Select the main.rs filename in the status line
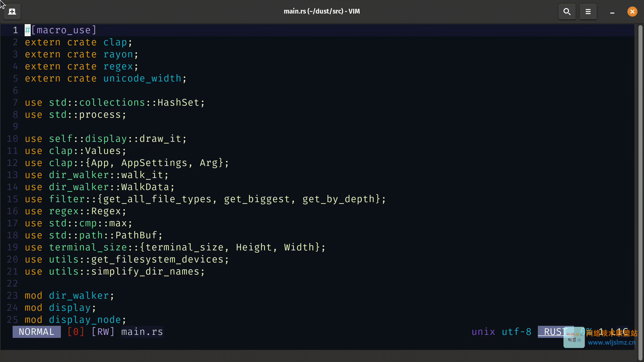Image resolution: width=644 pixels, height=362 pixels. 142,332
